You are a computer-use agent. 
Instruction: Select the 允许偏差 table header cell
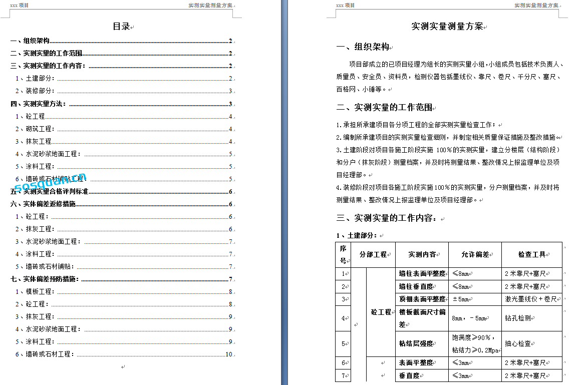click(475, 255)
